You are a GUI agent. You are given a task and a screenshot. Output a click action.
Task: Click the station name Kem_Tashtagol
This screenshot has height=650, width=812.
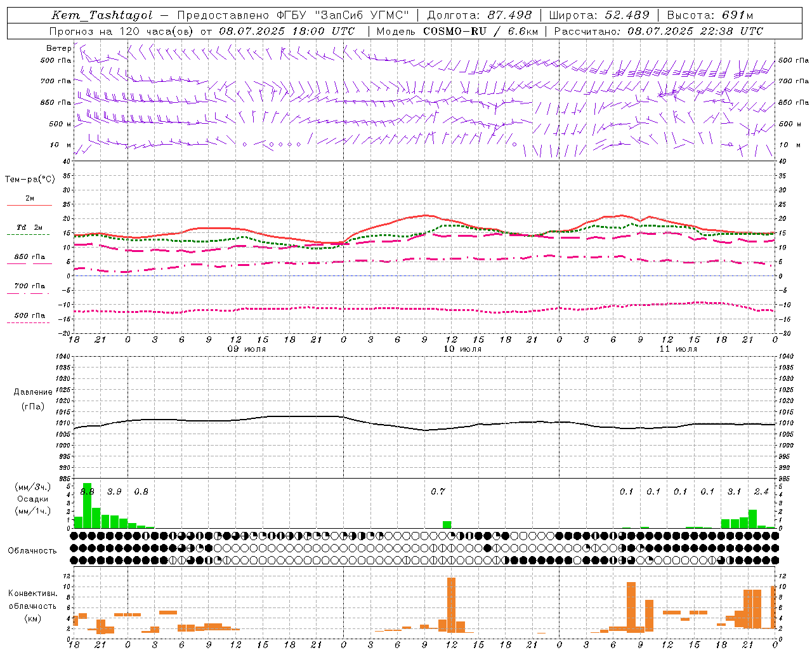(x=102, y=15)
